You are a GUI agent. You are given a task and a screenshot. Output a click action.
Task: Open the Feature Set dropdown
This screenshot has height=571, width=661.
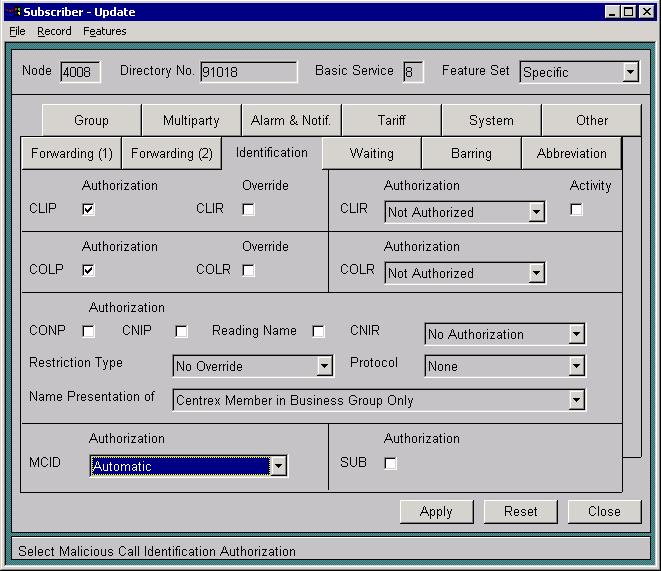(x=629, y=72)
